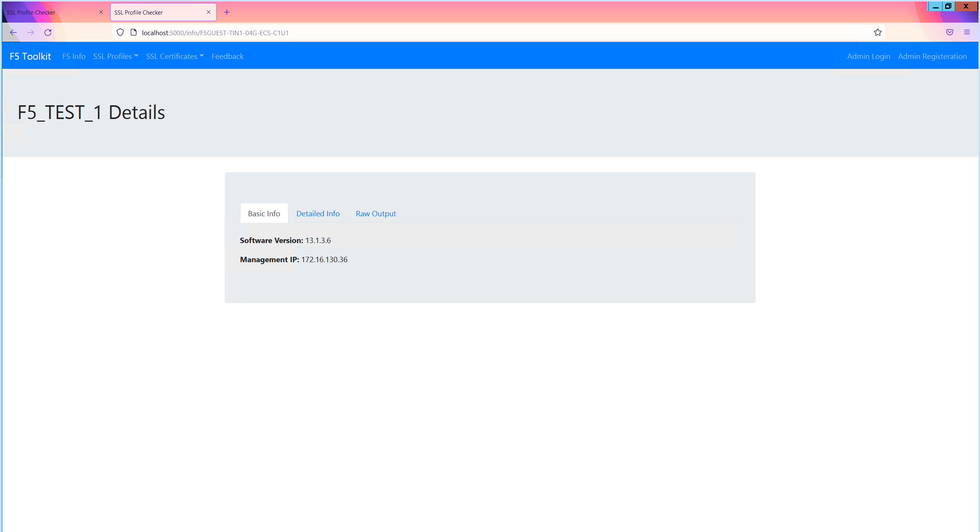Screen dimensions: 980x532
Task: Open the Save to Pocket icon
Action: click(x=949, y=33)
